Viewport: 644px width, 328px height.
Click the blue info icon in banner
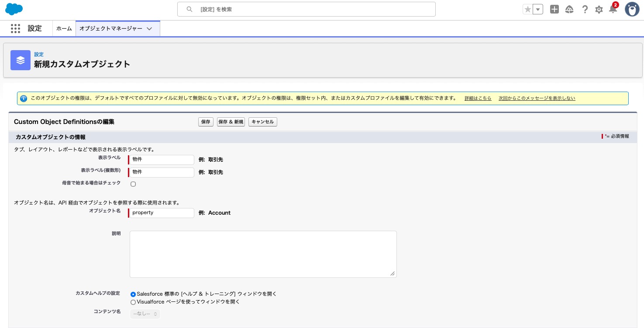[x=24, y=99]
